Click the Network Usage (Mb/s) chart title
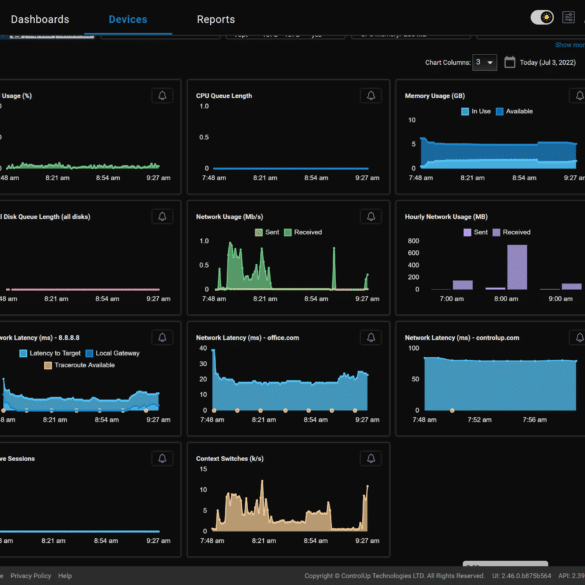The image size is (585, 585). point(229,217)
